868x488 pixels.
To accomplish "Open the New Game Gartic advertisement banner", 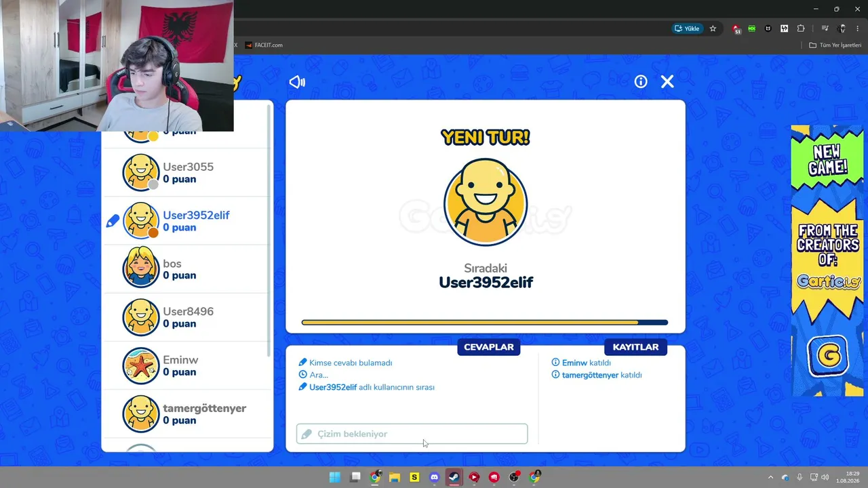I will click(827, 261).
